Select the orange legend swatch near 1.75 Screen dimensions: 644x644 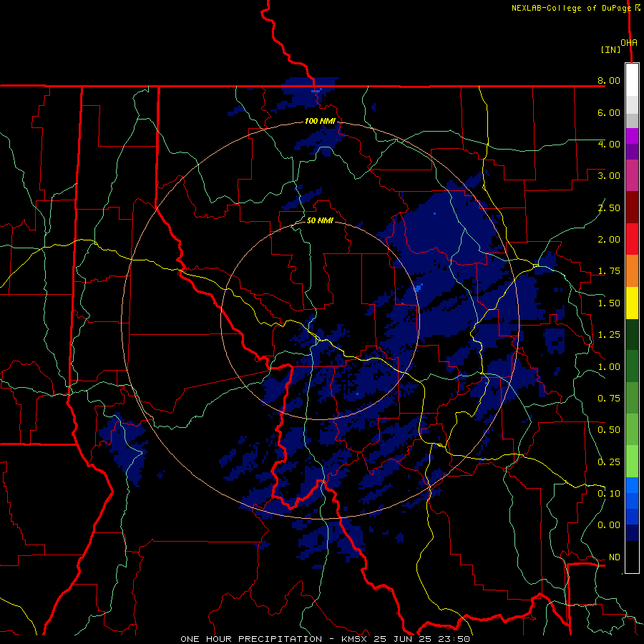(x=632, y=270)
